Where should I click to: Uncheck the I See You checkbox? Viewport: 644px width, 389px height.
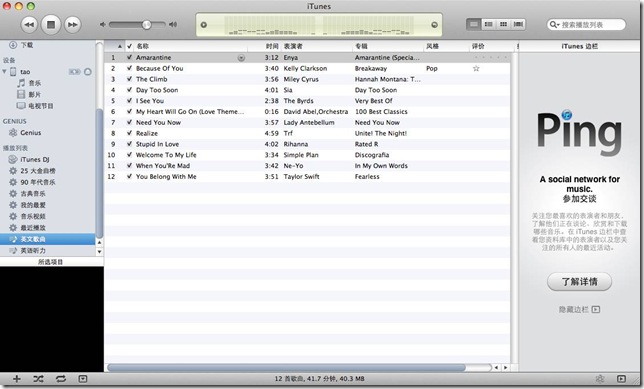coord(129,101)
